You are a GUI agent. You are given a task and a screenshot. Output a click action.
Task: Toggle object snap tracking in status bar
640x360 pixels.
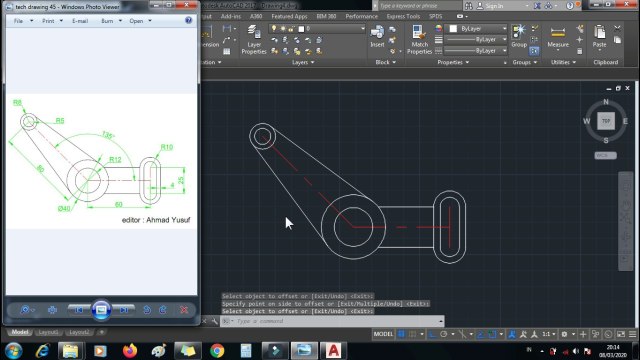(480, 334)
